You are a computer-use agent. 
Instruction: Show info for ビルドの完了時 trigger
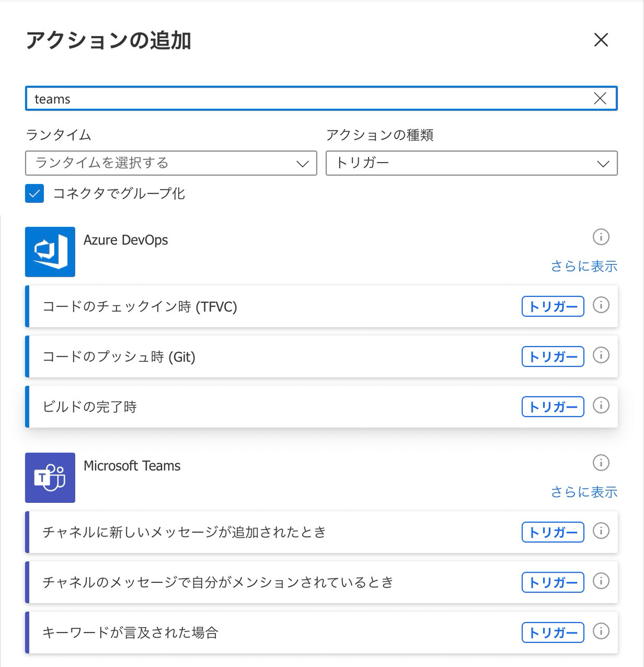(601, 406)
